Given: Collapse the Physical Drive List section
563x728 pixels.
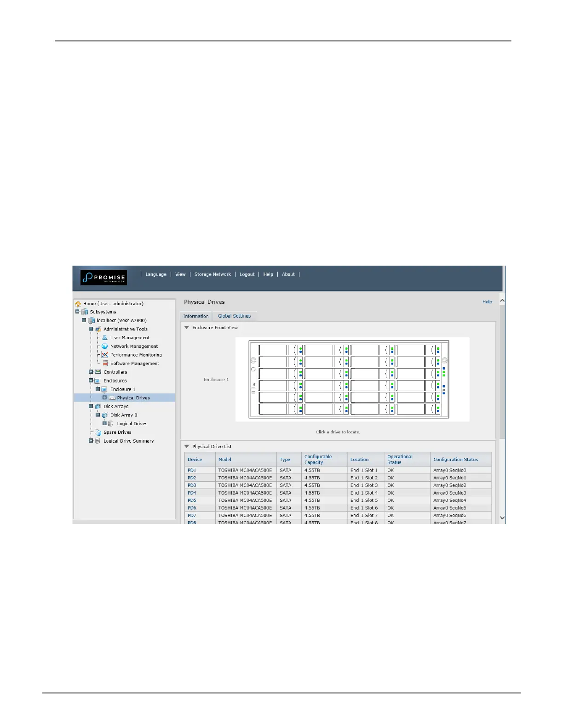Looking at the screenshot, I should pyautogui.click(x=187, y=446).
